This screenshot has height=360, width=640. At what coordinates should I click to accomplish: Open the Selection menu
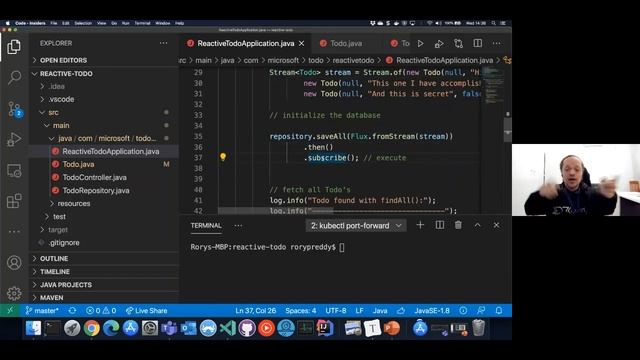coord(83,23)
